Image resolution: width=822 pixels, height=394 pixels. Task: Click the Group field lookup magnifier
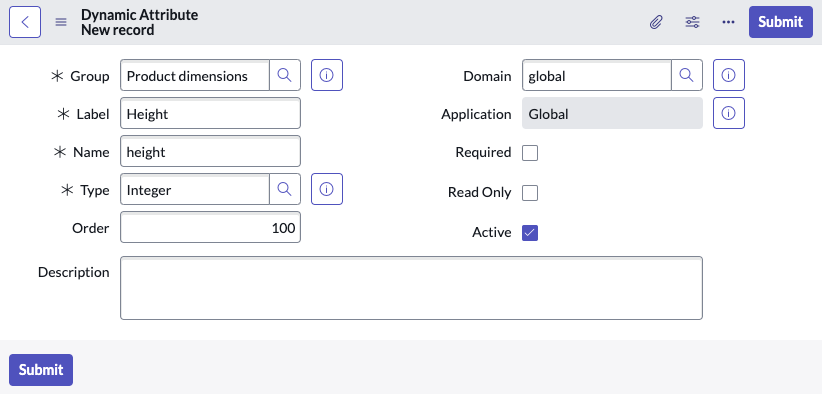click(285, 75)
